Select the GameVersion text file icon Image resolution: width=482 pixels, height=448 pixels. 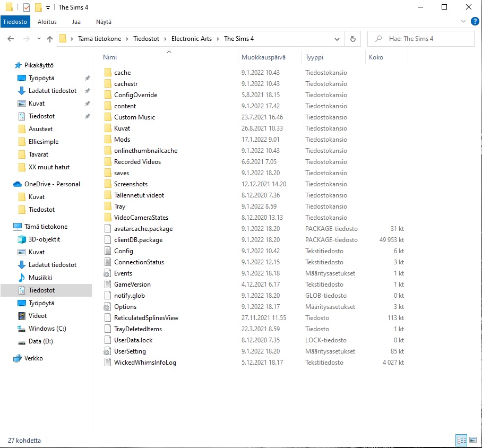pyautogui.click(x=108, y=285)
